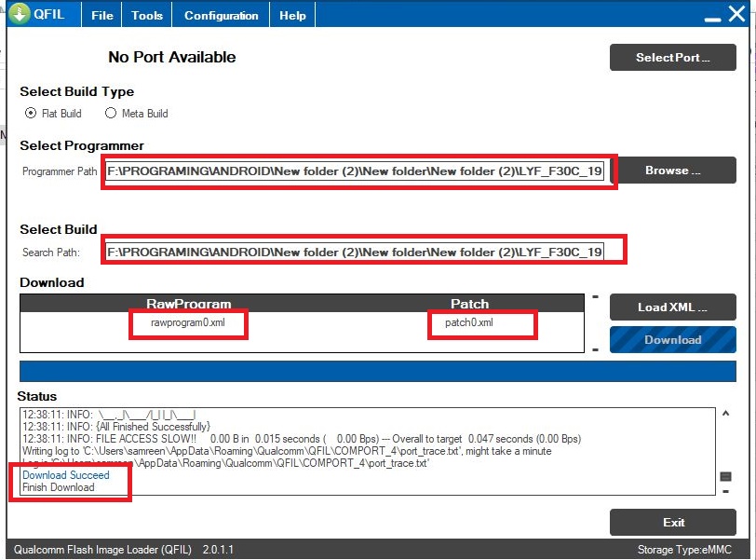The image size is (756, 560).
Task: Click the QFIL green download logo icon
Action: (19, 14)
